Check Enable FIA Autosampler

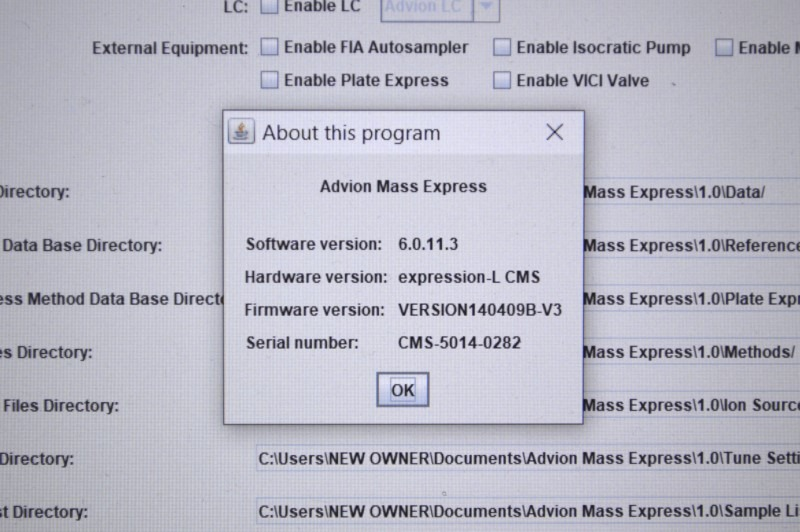(x=269, y=47)
